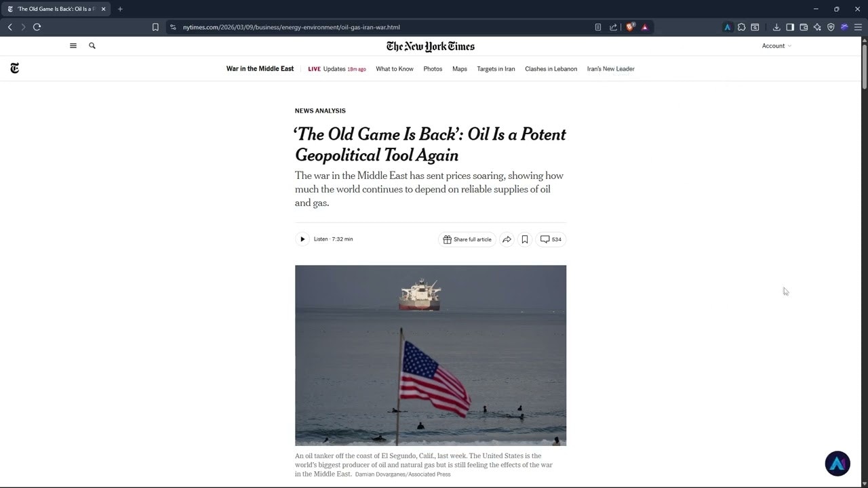Viewport: 868px width, 488px height.
Task: Toggle the Brave Shields lion icon
Action: tap(630, 27)
